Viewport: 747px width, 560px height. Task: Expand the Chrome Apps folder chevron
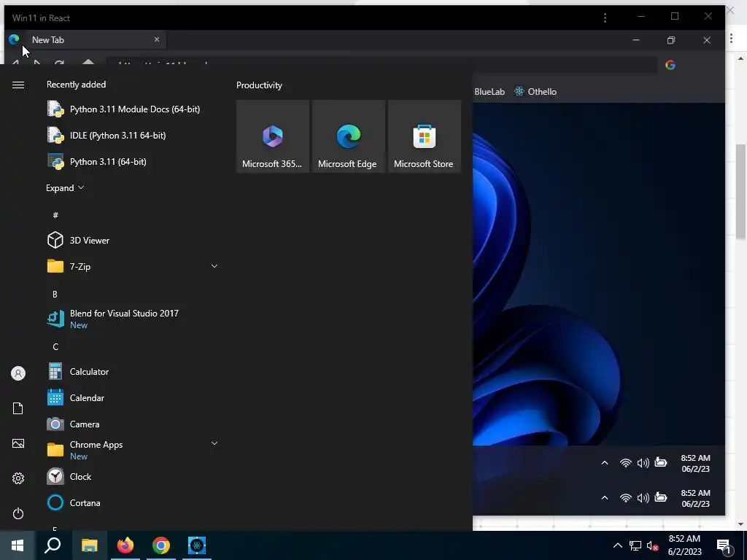click(x=214, y=443)
